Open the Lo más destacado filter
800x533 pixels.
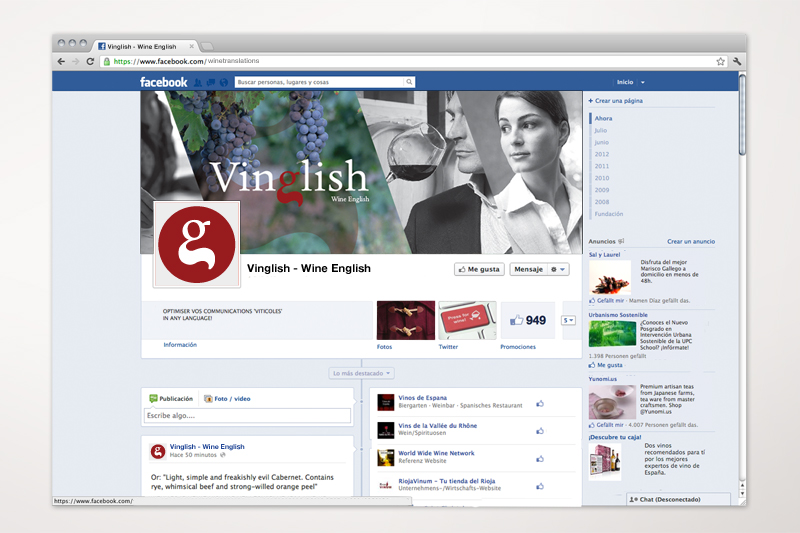362,373
